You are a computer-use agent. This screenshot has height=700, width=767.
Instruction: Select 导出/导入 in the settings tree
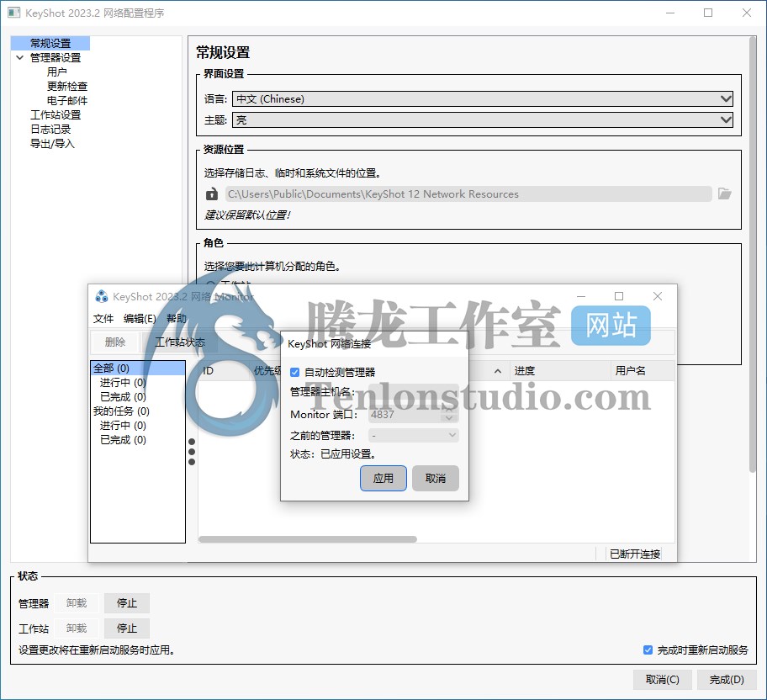pos(52,143)
